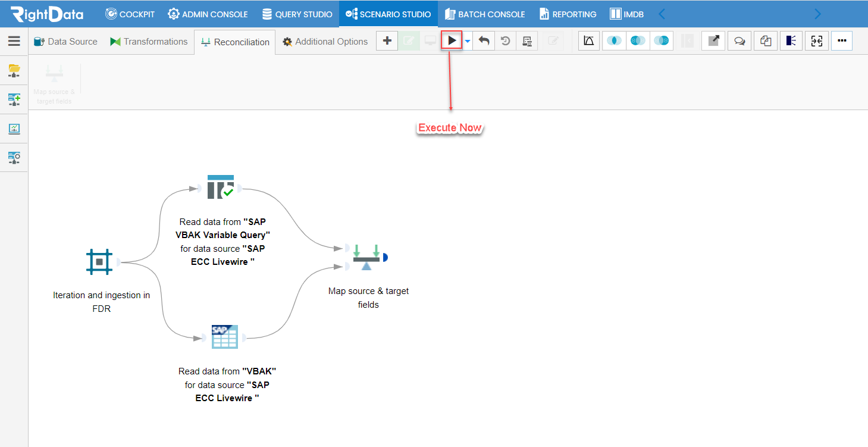Click the undo back-arrow toolbar icon

[484, 41]
